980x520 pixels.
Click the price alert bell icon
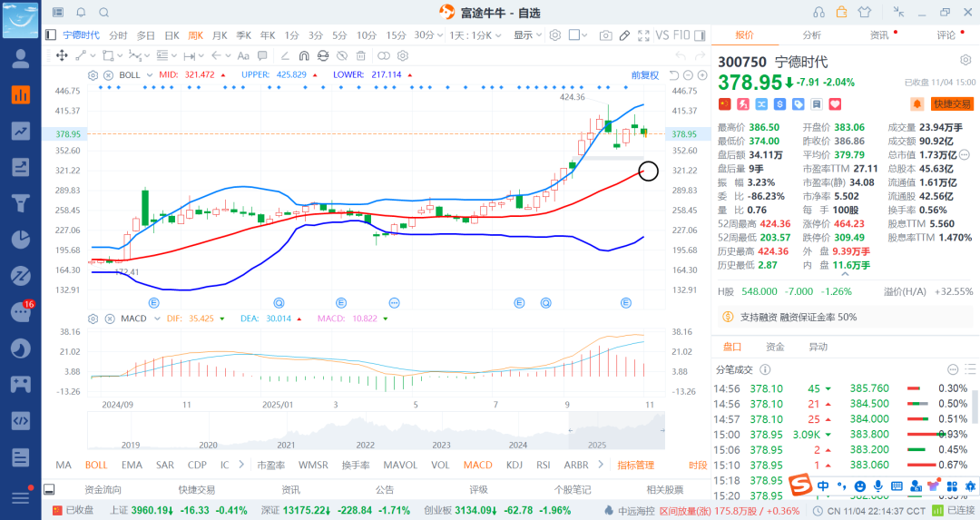917,104
